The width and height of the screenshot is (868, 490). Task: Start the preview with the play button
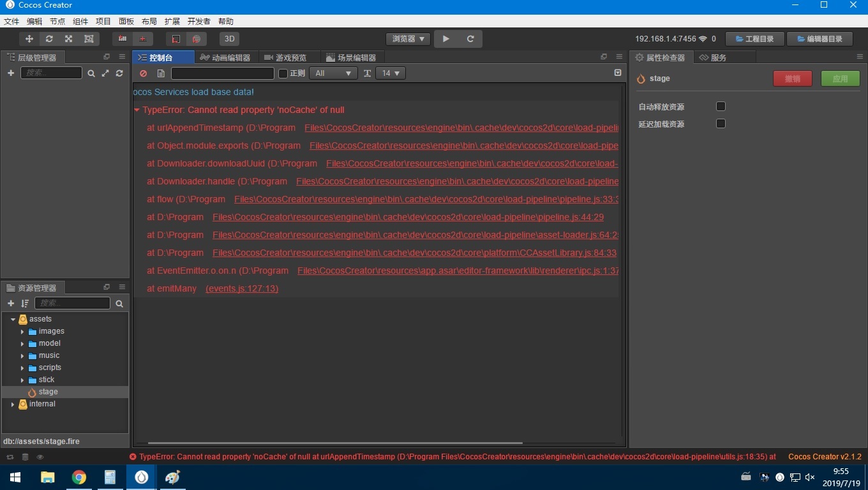click(446, 39)
